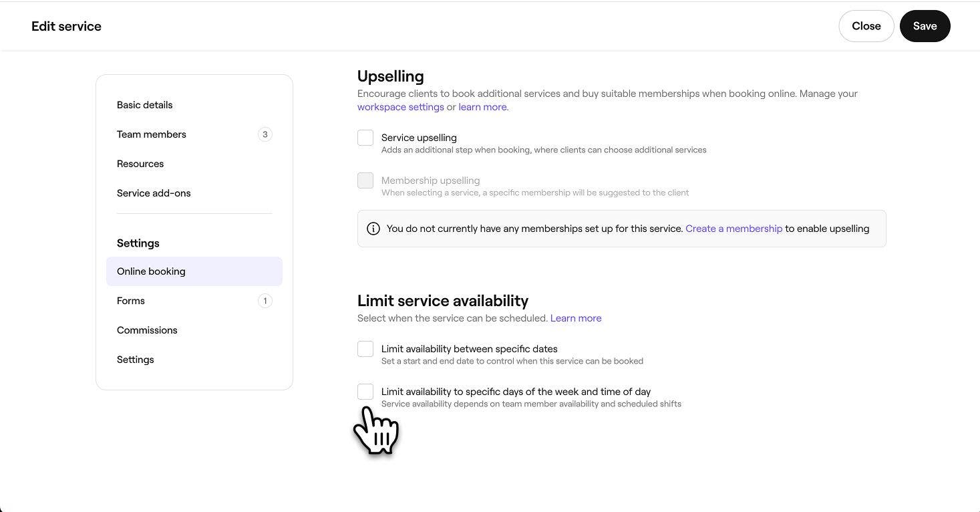Open Basic details section
Screen dimensions: 980x512
tap(144, 105)
